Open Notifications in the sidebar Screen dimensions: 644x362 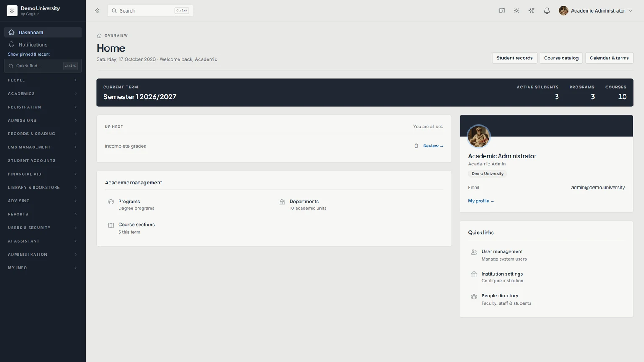tap(43, 44)
